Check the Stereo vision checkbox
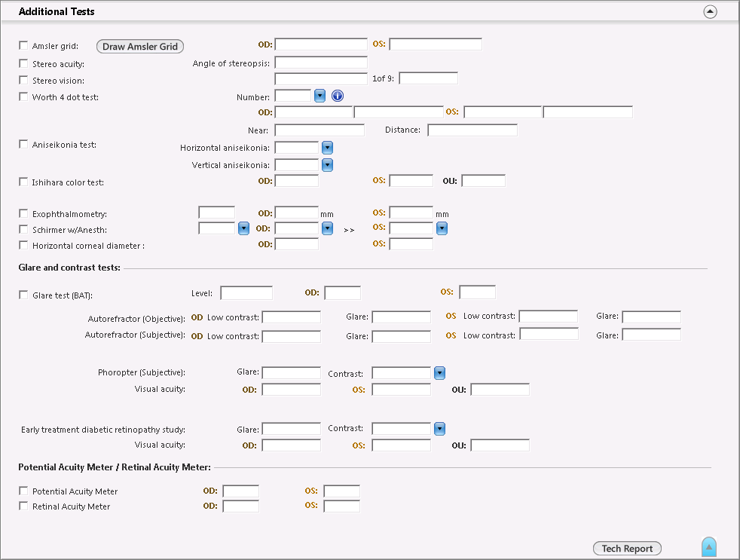This screenshot has height=560, width=740. pos(23,80)
